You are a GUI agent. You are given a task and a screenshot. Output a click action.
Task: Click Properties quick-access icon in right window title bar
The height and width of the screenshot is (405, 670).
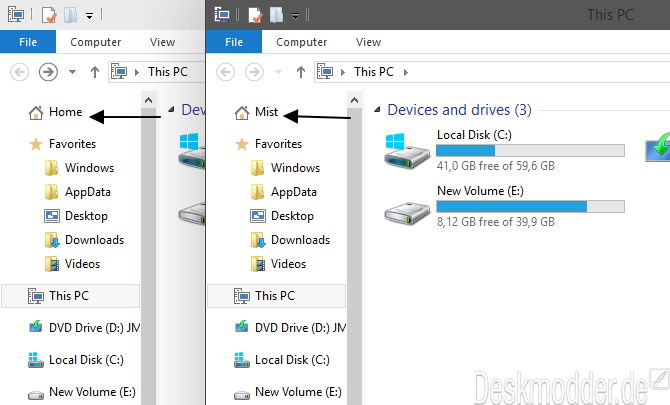(255, 15)
